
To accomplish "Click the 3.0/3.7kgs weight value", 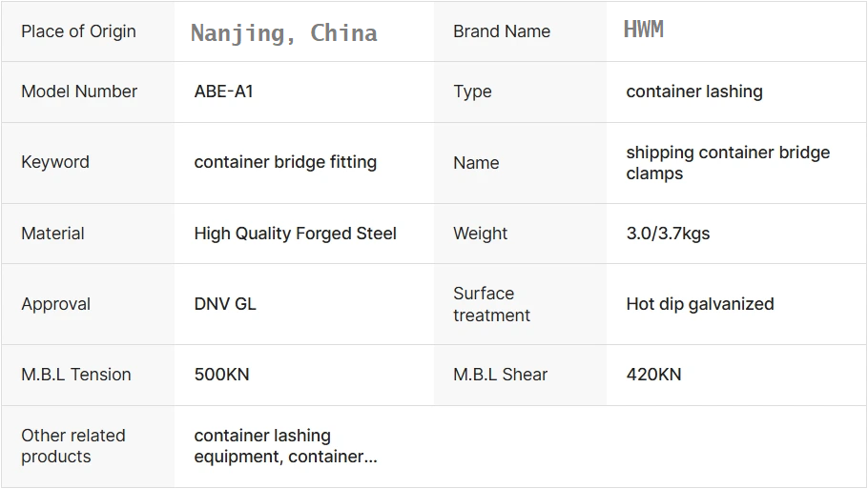I will point(668,234).
